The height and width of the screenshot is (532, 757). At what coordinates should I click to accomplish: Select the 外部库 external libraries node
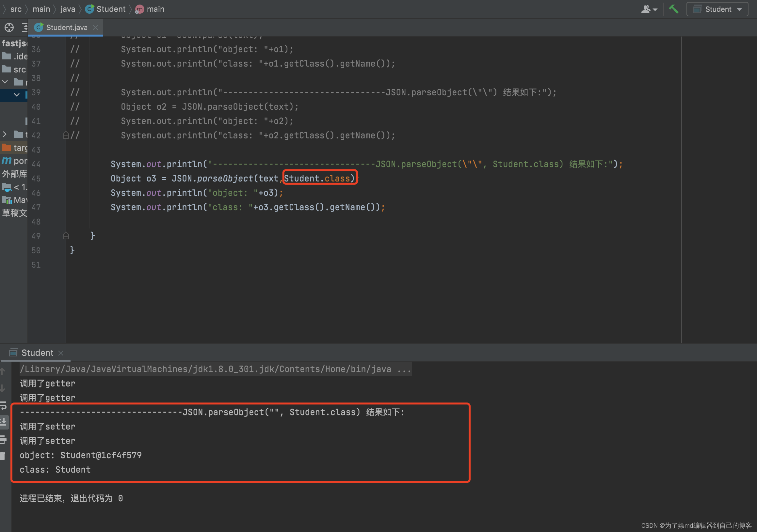pyautogui.click(x=14, y=174)
